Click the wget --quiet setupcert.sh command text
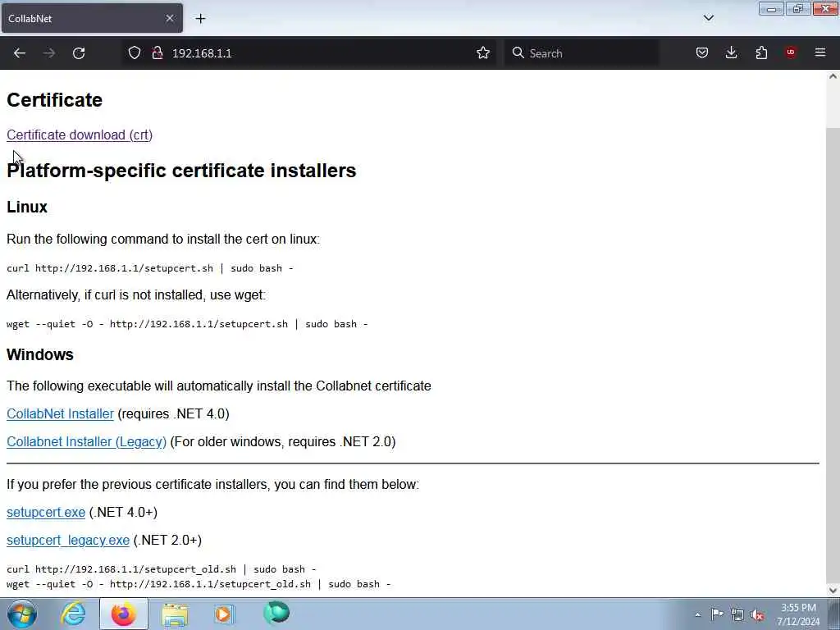The height and width of the screenshot is (630, 840). (187, 324)
